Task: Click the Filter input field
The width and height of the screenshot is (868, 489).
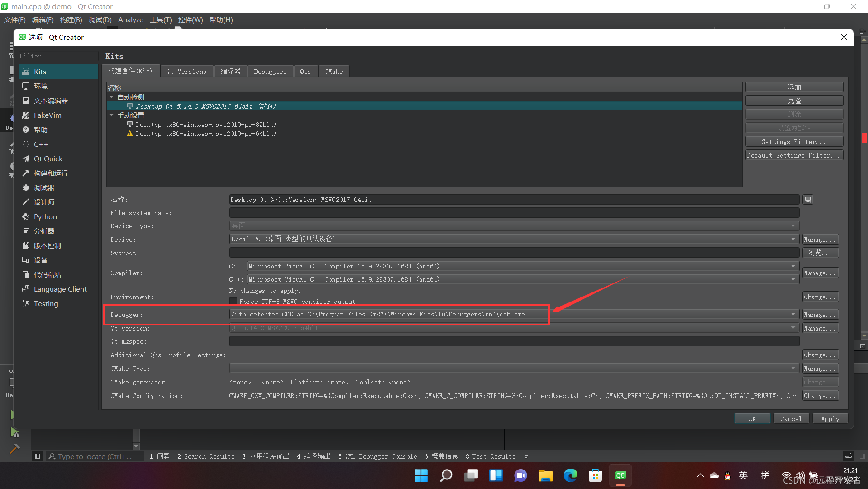Action: coord(58,56)
